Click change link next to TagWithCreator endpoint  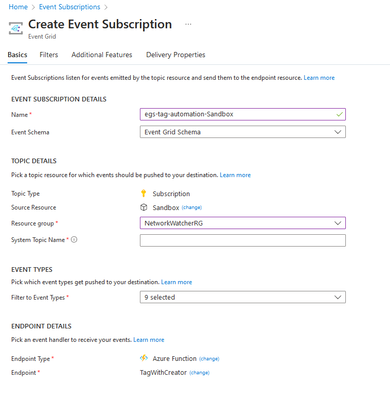(199, 373)
